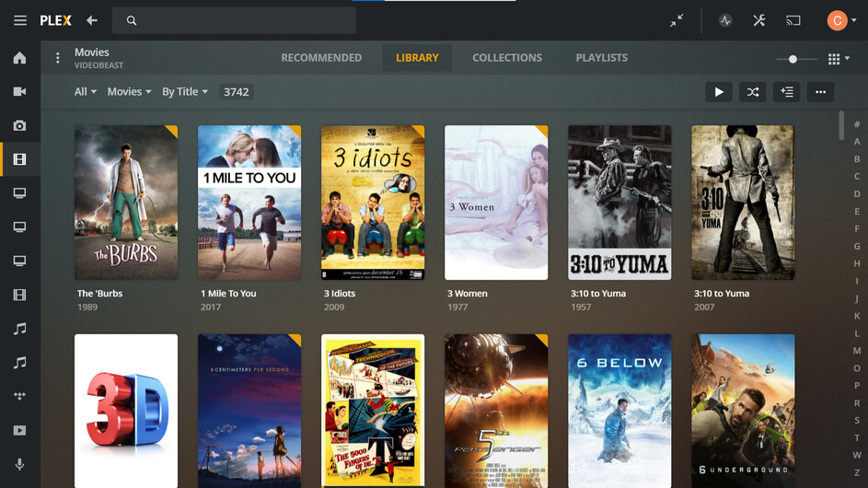Viewport: 868px width, 488px height.
Task: Open the microphone podcasts sidebar icon
Action: 20,464
